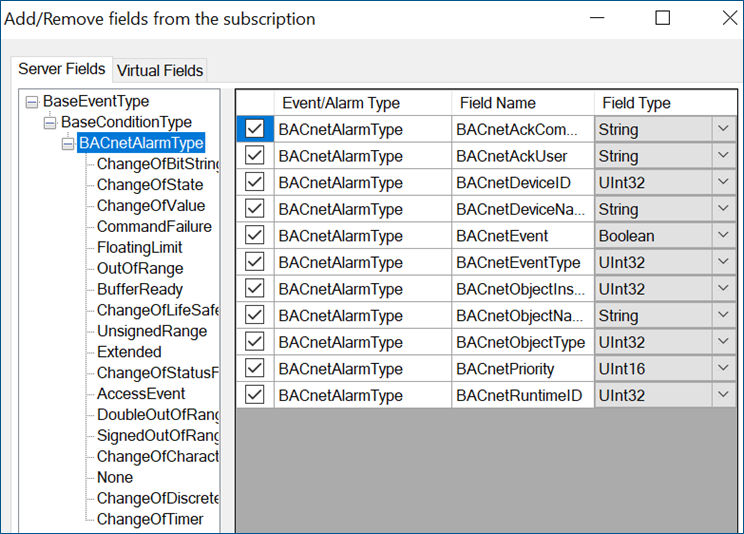744x534 pixels.
Task: Select ChangeOfState in the event tree
Action: (149, 185)
